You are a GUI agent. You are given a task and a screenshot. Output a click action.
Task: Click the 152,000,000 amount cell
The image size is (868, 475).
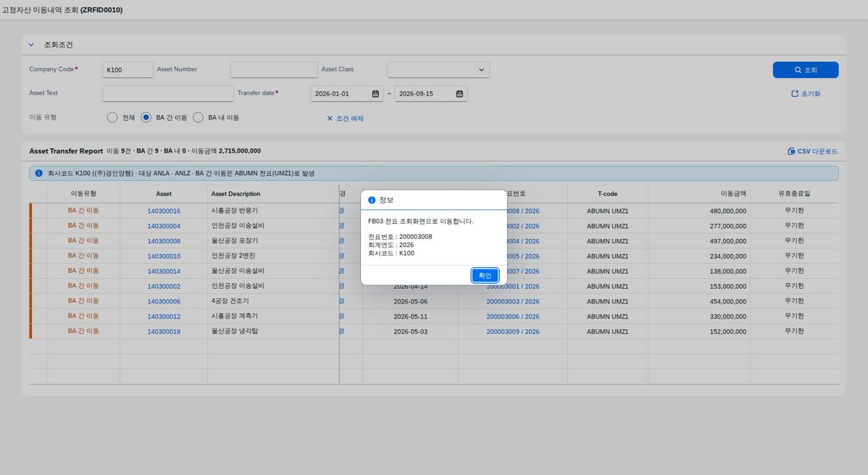click(x=699, y=331)
